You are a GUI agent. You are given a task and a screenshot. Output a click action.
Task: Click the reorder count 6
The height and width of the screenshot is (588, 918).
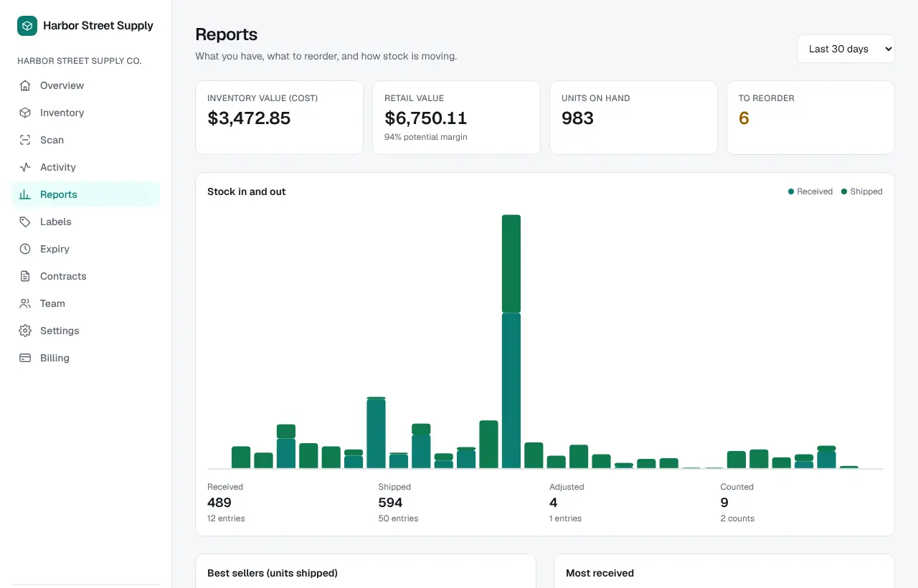click(x=744, y=118)
